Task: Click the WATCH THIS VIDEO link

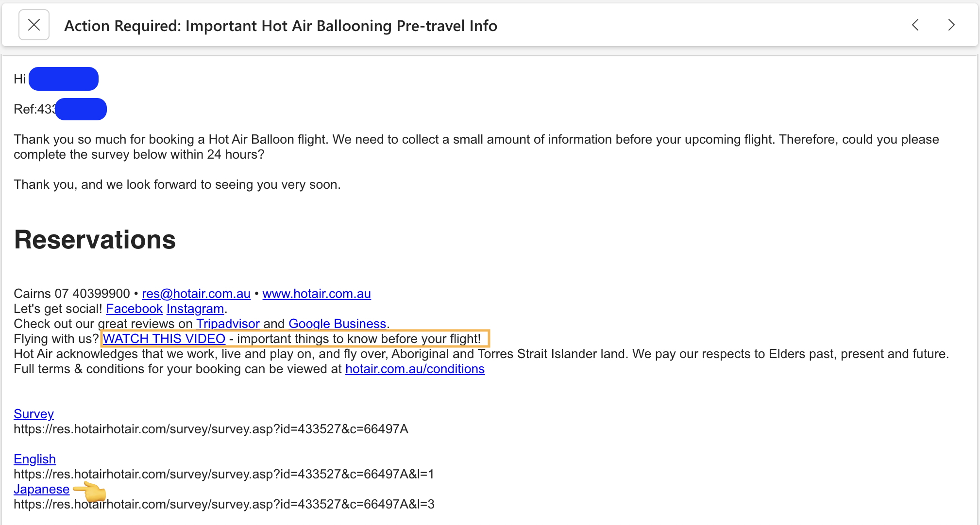Action: (x=164, y=339)
